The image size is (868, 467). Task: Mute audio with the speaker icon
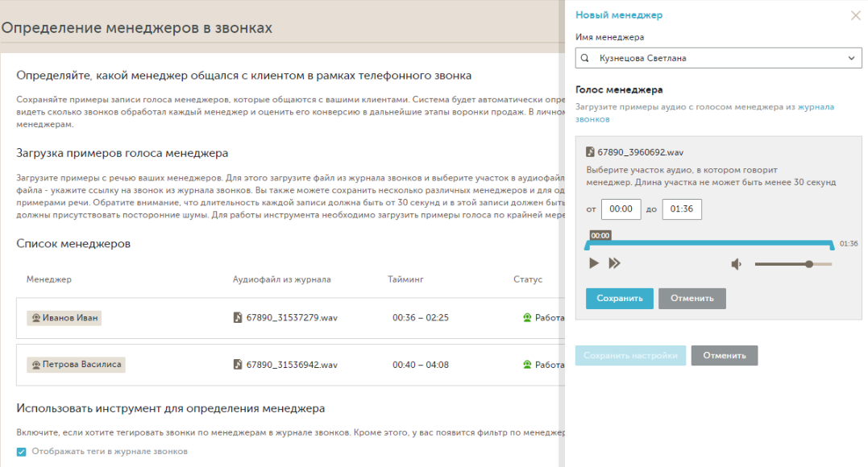(736, 264)
